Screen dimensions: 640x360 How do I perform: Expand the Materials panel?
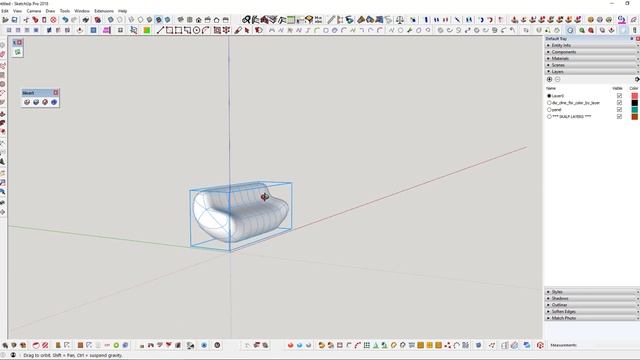pos(592,58)
